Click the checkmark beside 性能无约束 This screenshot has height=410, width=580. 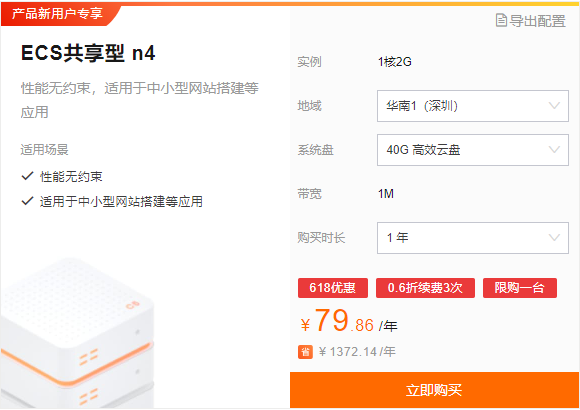click(27, 176)
